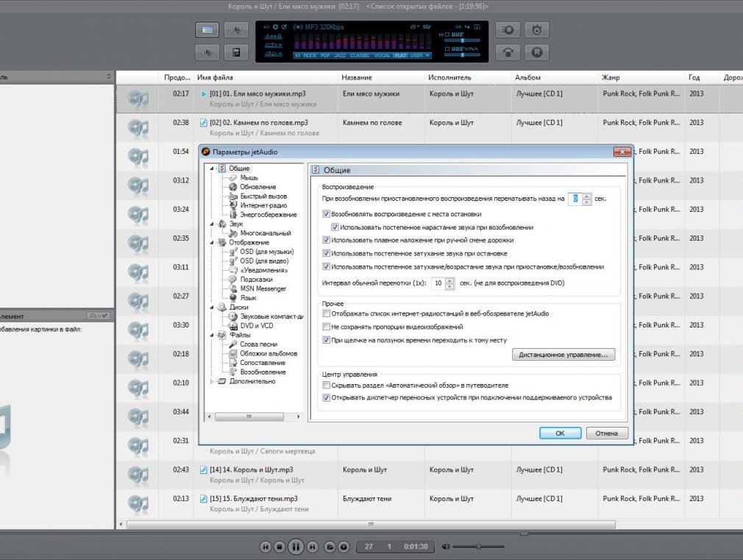Open the Обновление settings page

click(257, 187)
